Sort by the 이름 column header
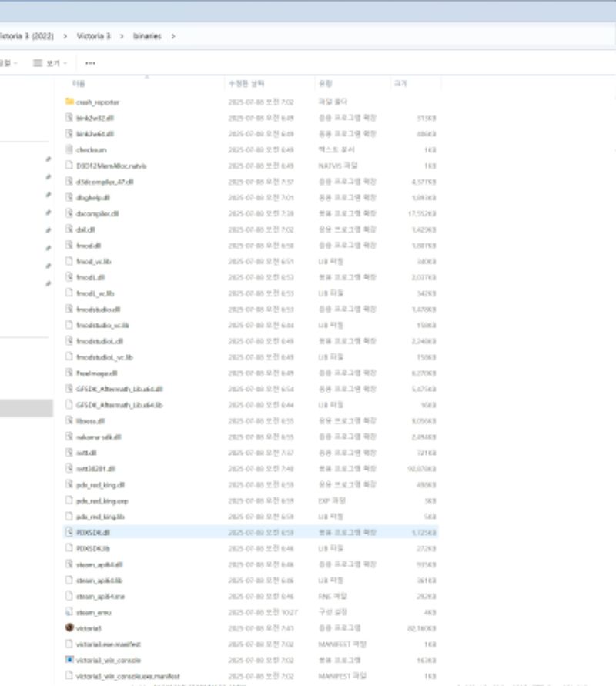The height and width of the screenshot is (686, 616). (x=79, y=84)
